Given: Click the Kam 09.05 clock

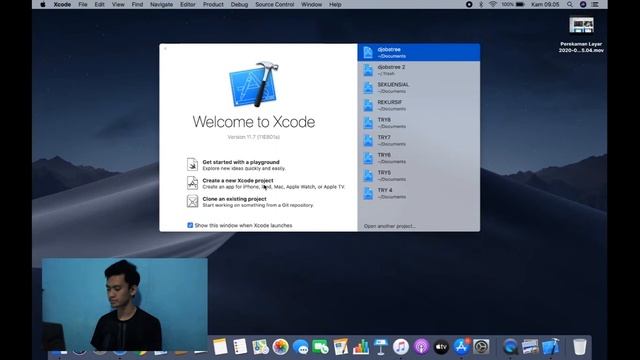Looking at the screenshot, I should (545, 4).
